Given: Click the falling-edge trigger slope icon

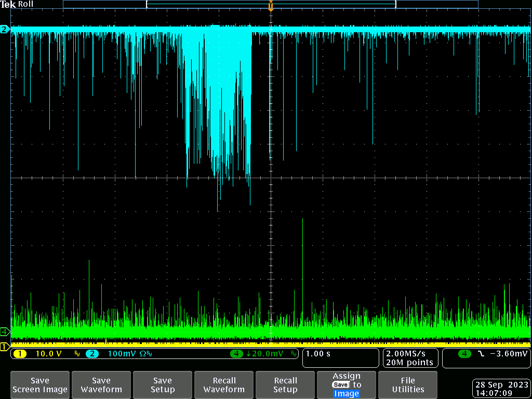Looking at the screenshot, I should click(481, 354).
